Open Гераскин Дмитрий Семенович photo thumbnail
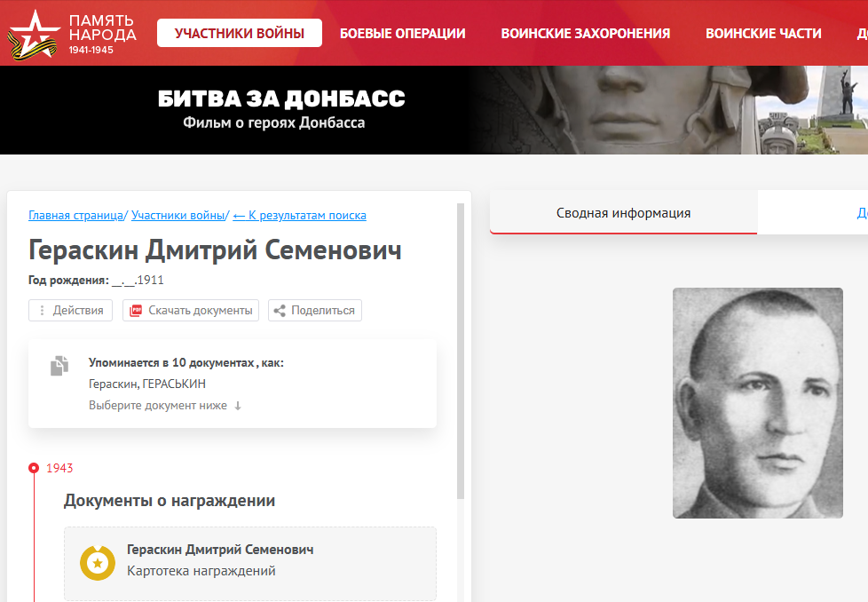 [x=758, y=403]
